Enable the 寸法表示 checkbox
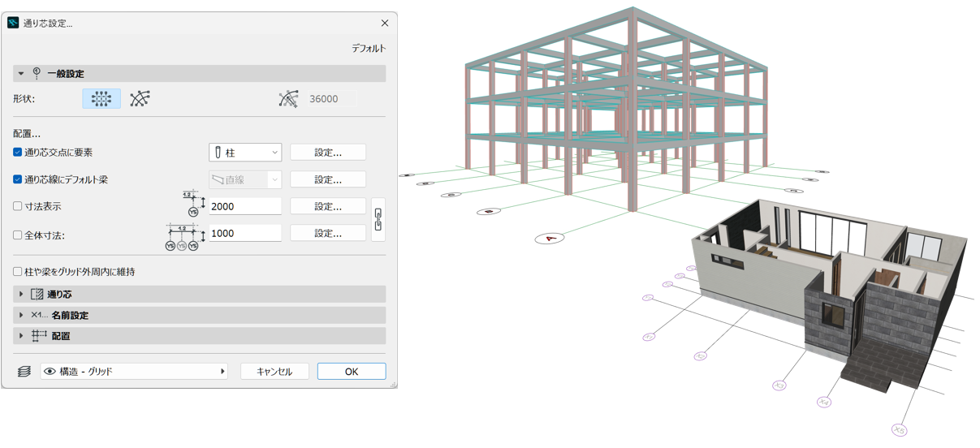This screenshot has height=448, width=980. (18, 207)
